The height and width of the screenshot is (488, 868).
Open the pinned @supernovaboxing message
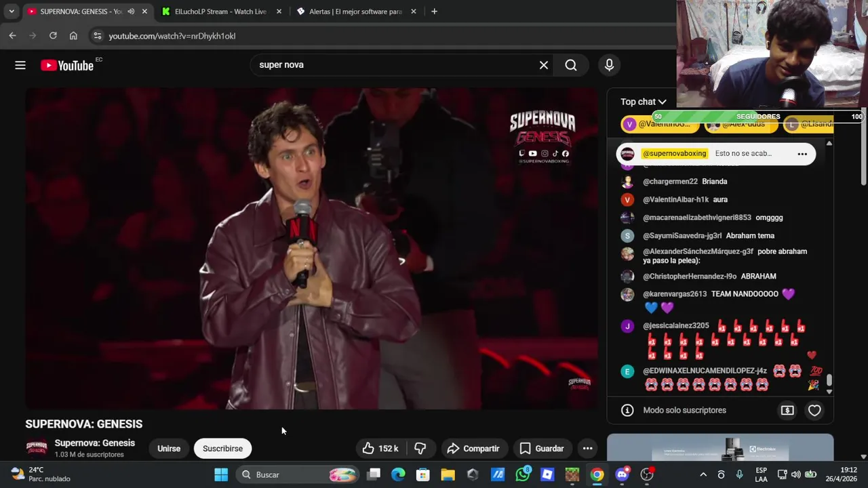[715, 154]
